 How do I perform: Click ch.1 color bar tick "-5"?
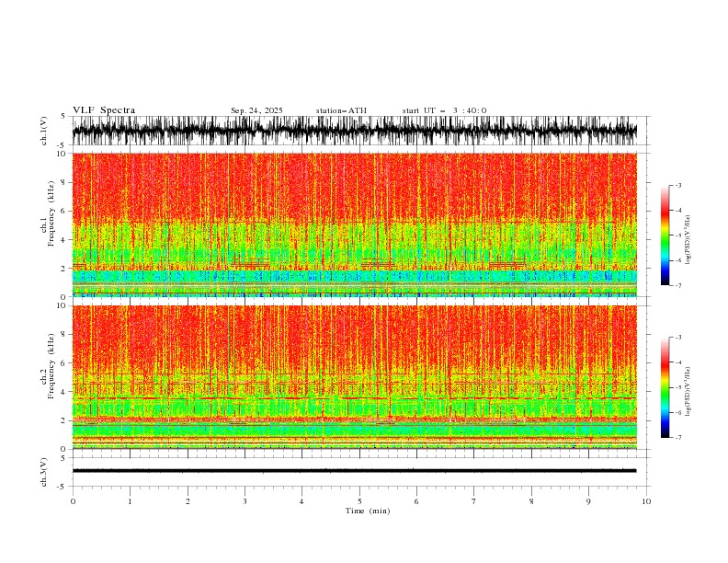678,236
